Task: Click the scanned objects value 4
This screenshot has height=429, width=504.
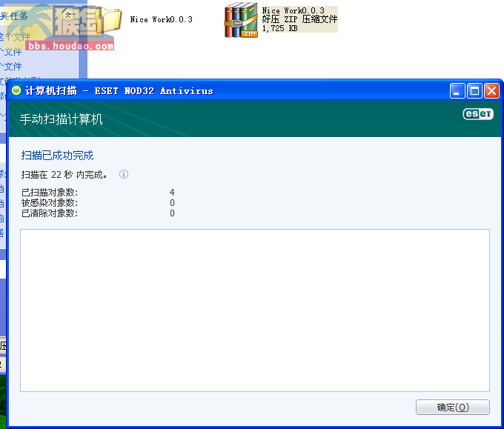Action: [172, 193]
